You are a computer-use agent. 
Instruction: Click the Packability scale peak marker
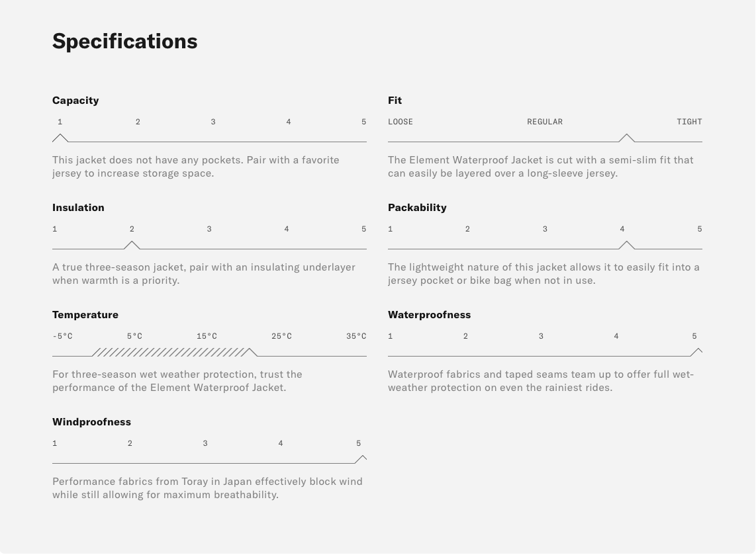point(626,245)
